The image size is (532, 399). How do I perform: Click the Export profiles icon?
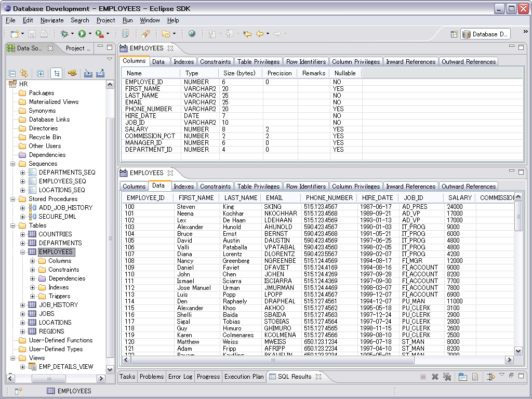click(x=100, y=73)
